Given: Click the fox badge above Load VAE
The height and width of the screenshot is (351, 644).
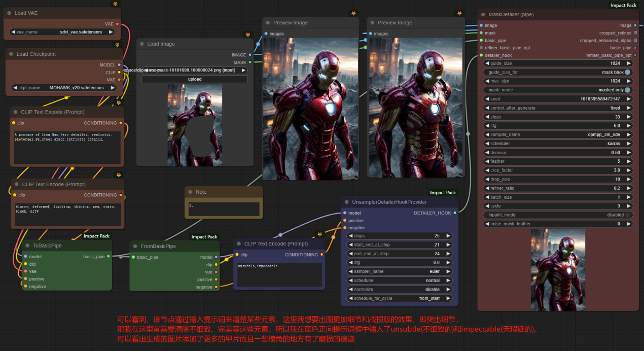Looking at the screenshot, I should coord(116,4).
